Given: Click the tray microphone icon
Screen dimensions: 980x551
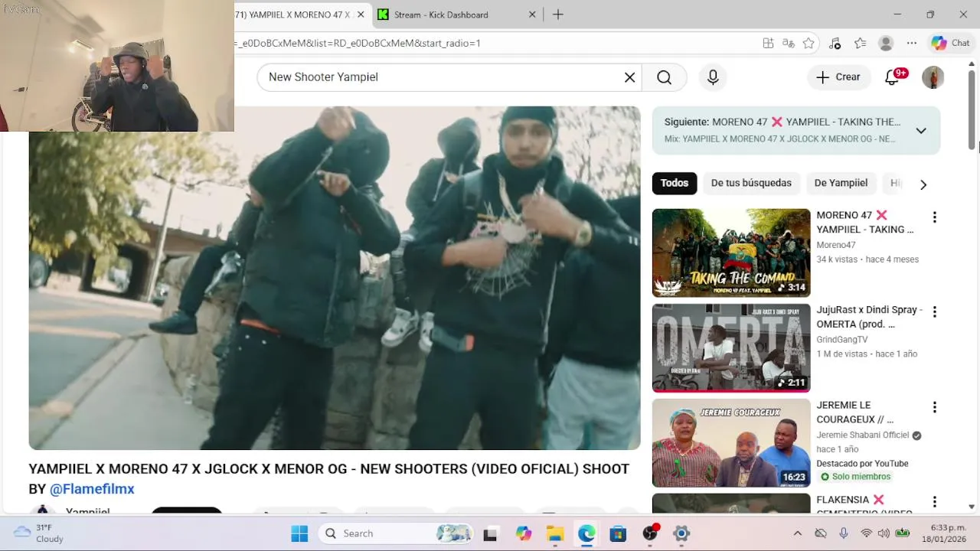Looking at the screenshot, I should [x=843, y=533].
